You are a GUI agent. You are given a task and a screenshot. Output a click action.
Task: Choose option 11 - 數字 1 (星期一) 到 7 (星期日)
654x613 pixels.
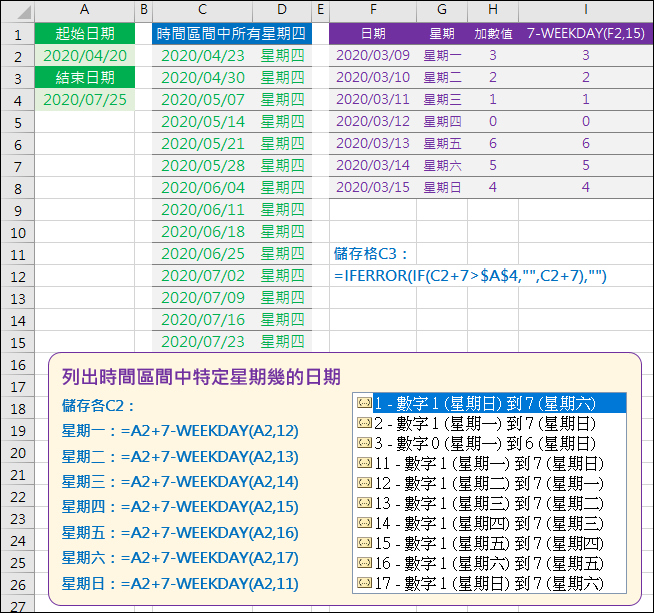(x=489, y=463)
